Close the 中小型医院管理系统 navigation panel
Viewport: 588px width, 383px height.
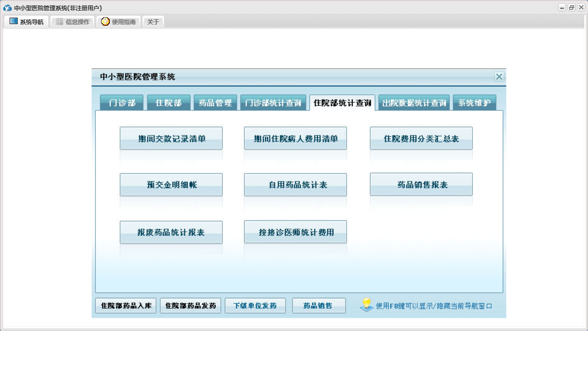[x=499, y=77]
